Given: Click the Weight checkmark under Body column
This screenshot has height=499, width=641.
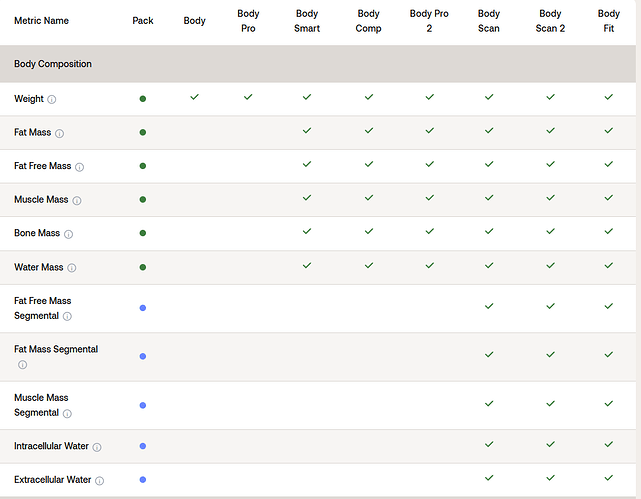Looking at the screenshot, I should click(195, 97).
